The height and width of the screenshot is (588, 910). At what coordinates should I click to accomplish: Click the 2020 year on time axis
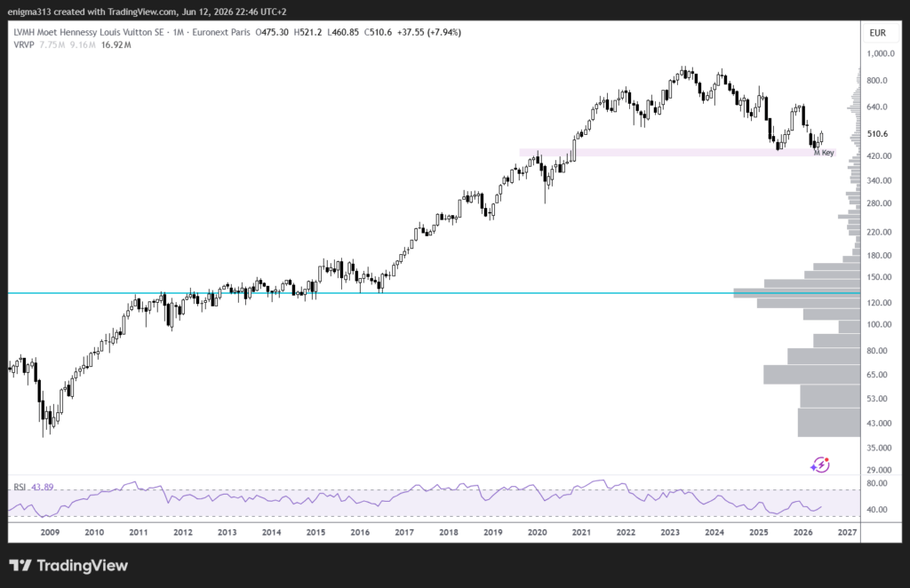tap(538, 532)
